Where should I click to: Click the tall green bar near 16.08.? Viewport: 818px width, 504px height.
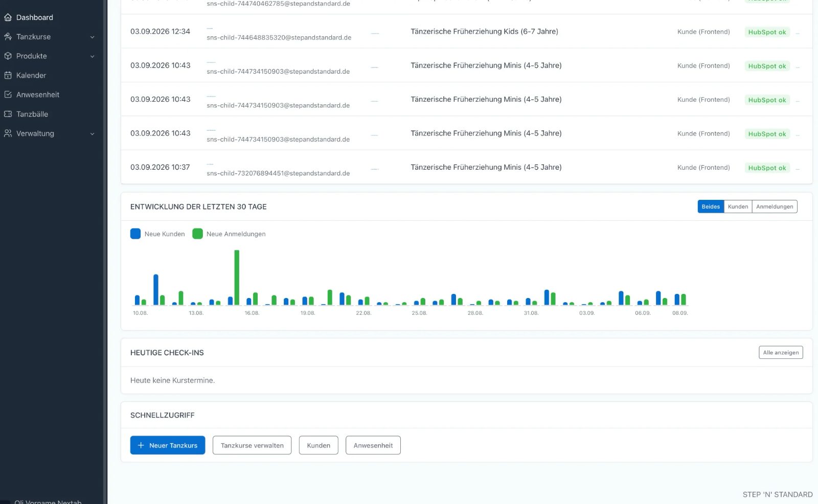237,278
